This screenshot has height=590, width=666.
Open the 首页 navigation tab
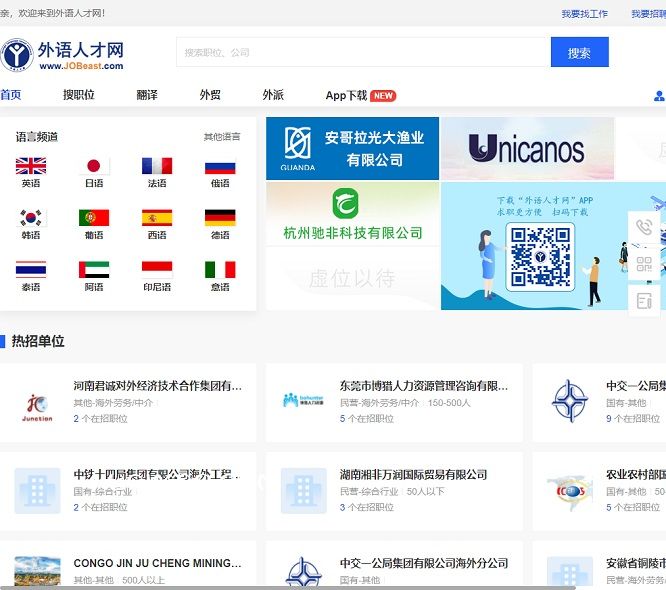pos(11,95)
